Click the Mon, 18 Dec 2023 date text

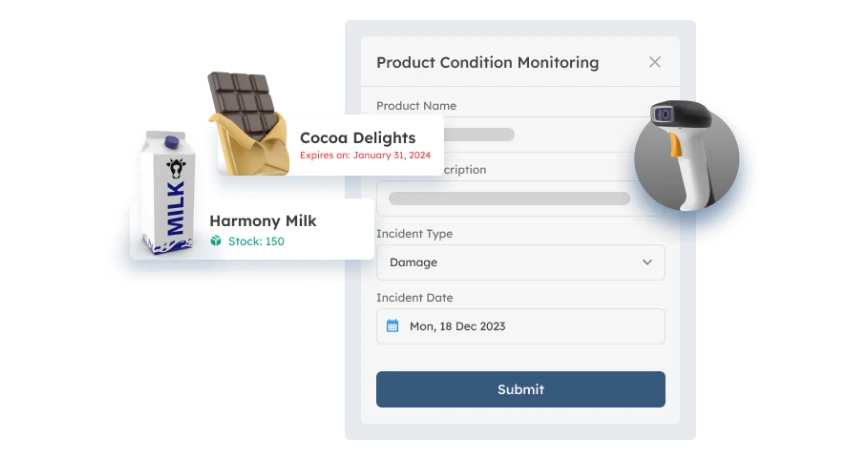457,326
